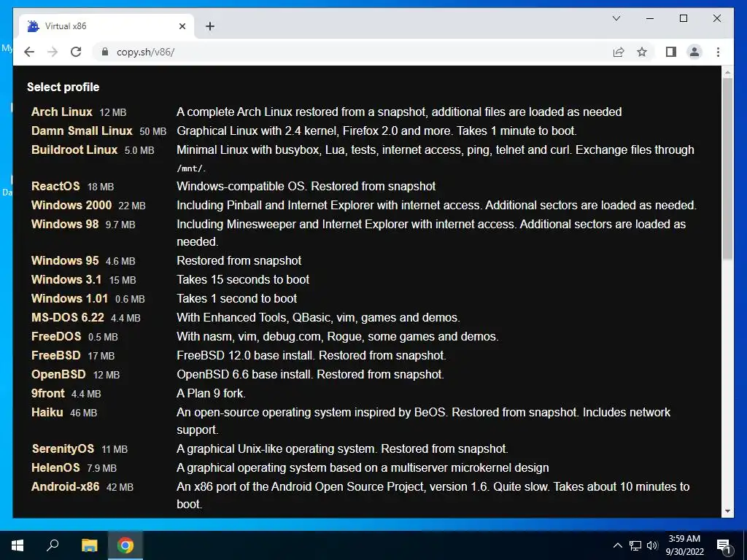Screen dimensions: 747x560
Task: Open the FreeDOS profile
Action: click(55, 337)
